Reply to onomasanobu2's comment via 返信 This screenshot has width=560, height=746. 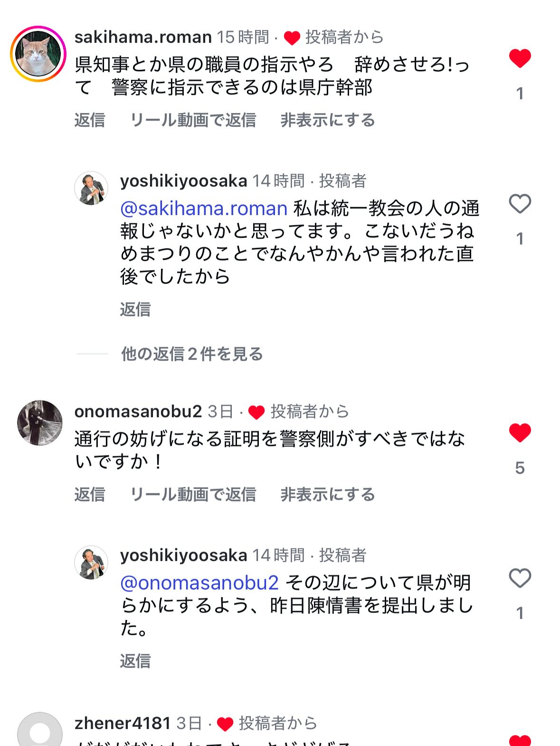click(89, 494)
